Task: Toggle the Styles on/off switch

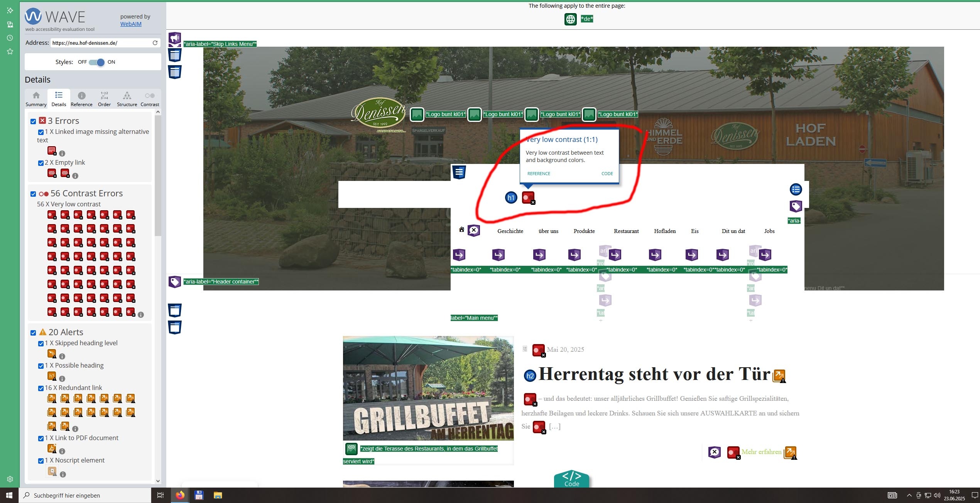Action: (97, 62)
